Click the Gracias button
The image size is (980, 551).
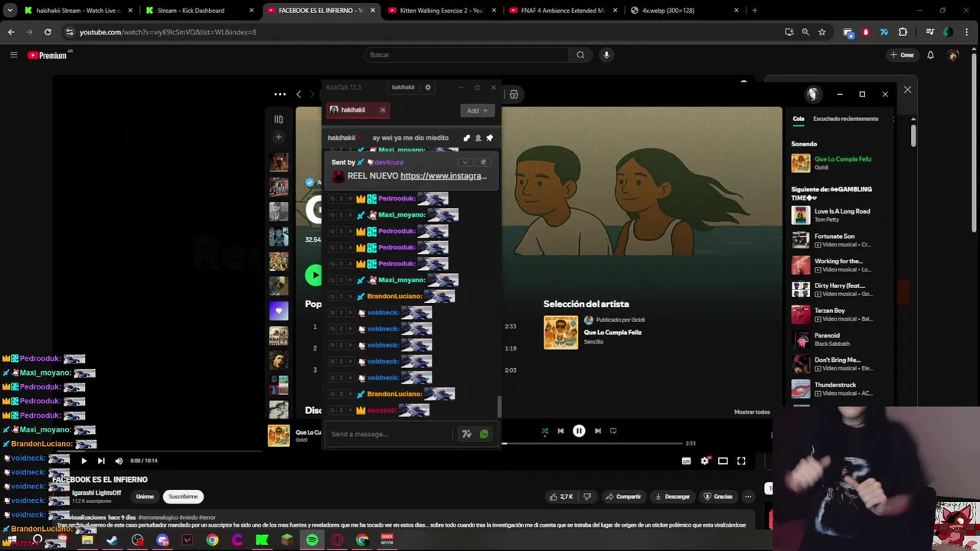718,497
